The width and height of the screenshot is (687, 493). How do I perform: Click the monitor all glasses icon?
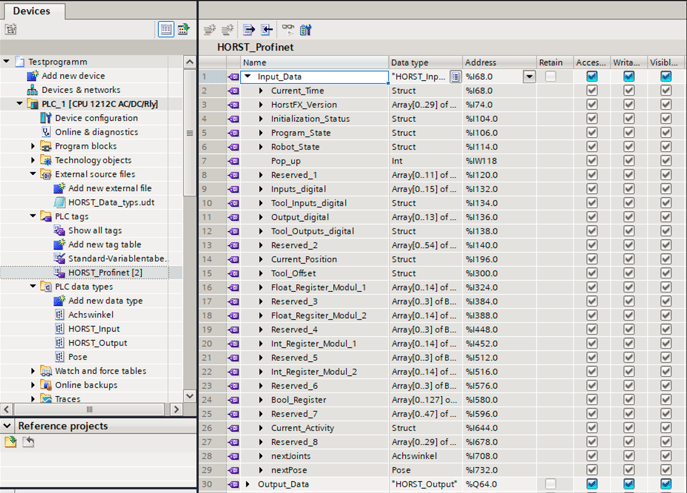click(x=288, y=30)
